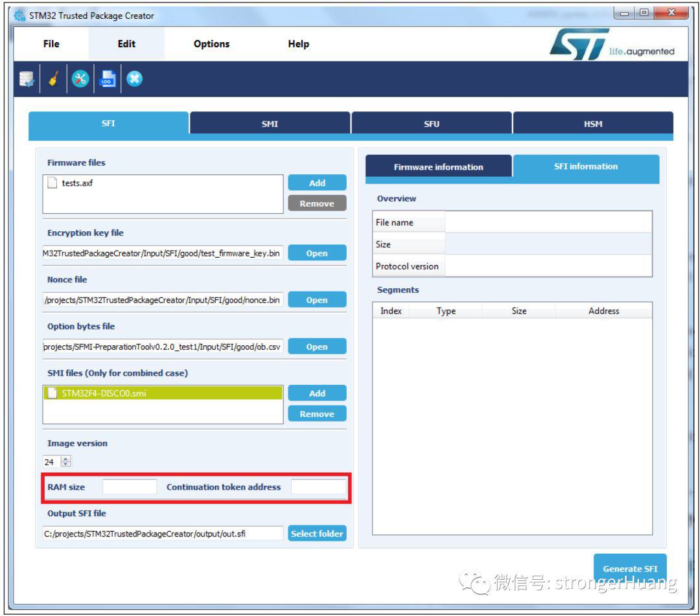700x616 pixels.
Task: Open the LOG file toolbar icon
Action: click(107, 79)
